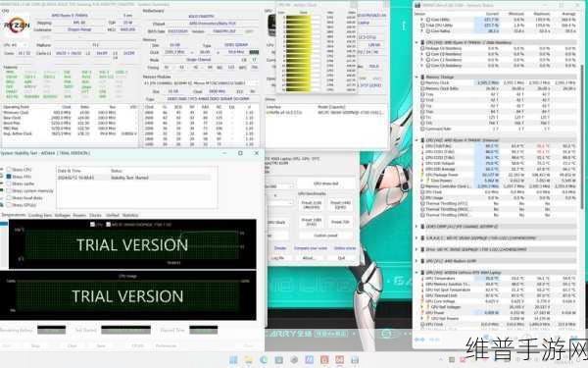Open Microsoft Edge from the taskbar
Screen dimensions: 588x368
pos(264,360)
